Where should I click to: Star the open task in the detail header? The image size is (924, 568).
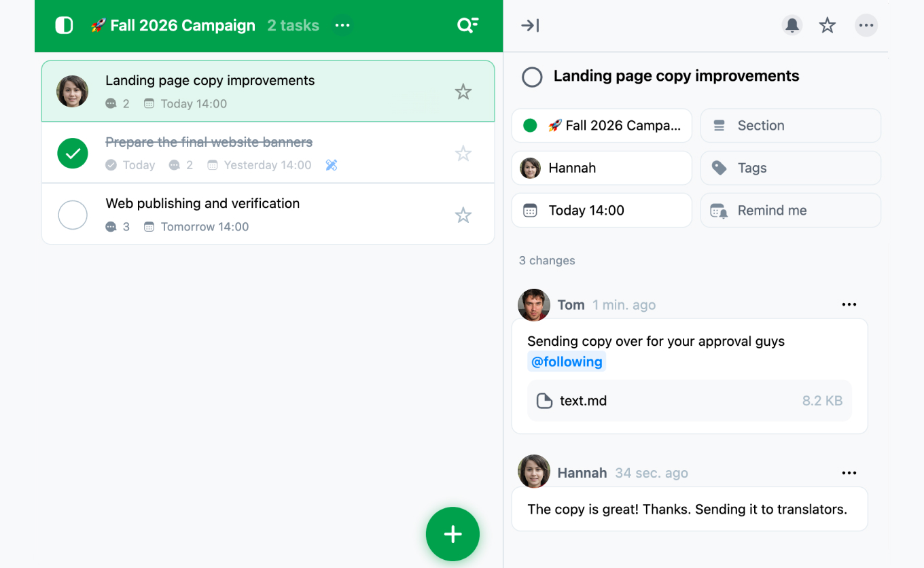pos(828,26)
